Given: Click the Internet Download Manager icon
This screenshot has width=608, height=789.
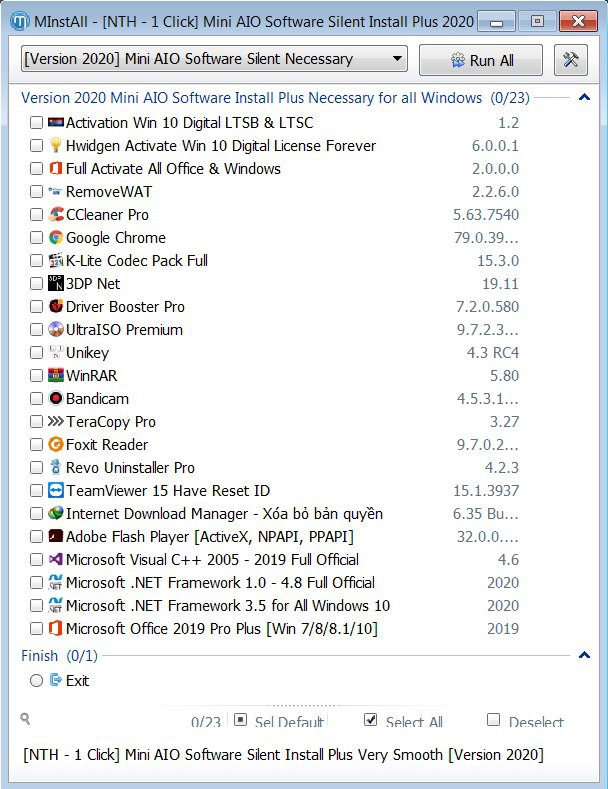Looking at the screenshot, I should (55, 513).
